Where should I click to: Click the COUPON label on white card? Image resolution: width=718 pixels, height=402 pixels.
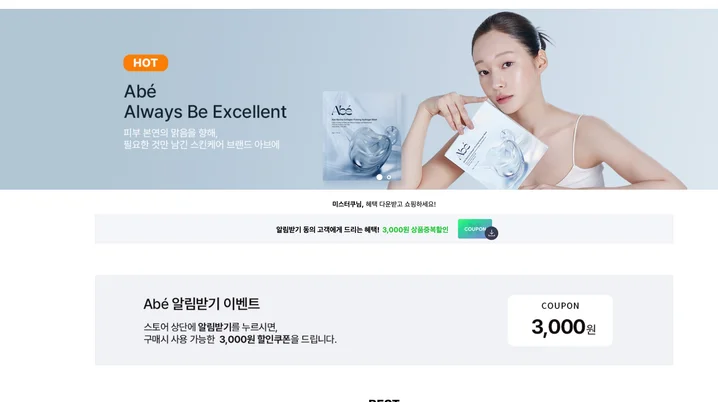[x=560, y=306]
